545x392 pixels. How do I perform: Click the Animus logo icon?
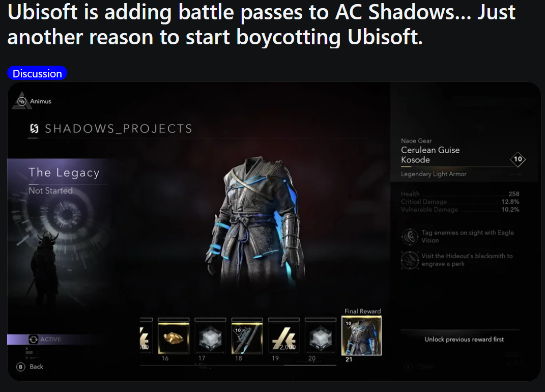22,101
